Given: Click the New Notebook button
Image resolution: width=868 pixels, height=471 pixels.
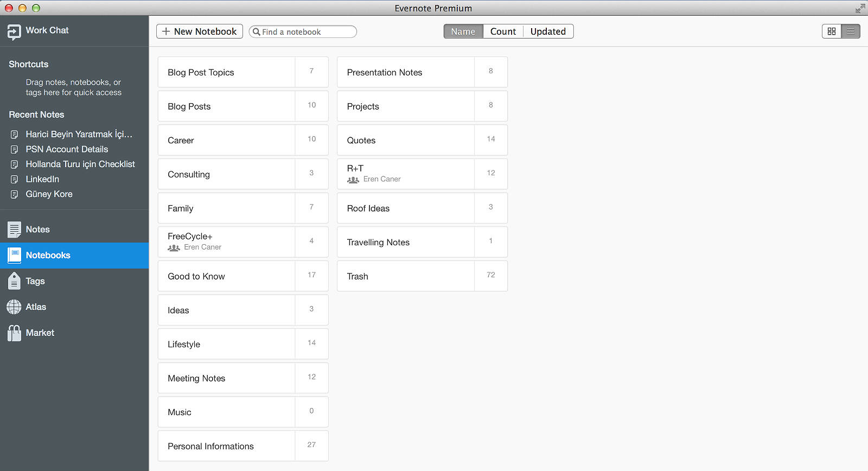Looking at the screenshot, I should click(x=200, y=31).
